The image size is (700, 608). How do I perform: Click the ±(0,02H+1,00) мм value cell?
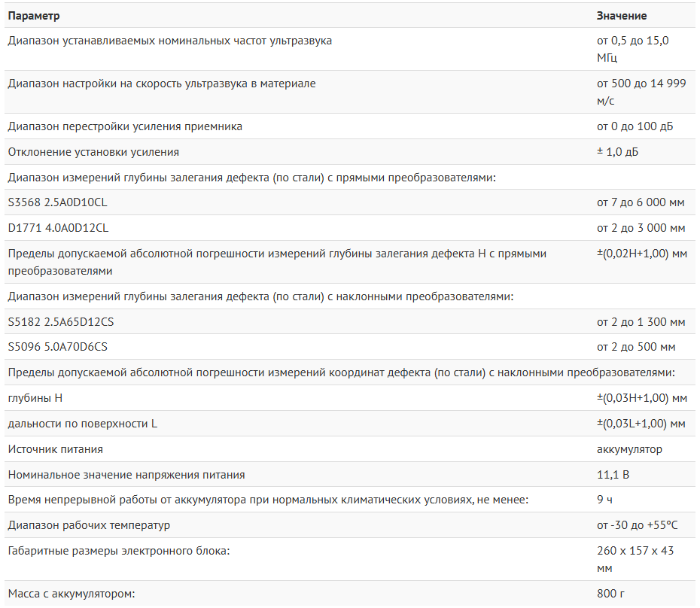coord(641,254)
